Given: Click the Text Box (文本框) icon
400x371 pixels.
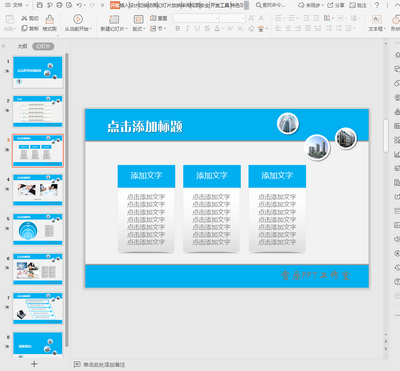Looking at the screenshot, I should tap(377, 19).
